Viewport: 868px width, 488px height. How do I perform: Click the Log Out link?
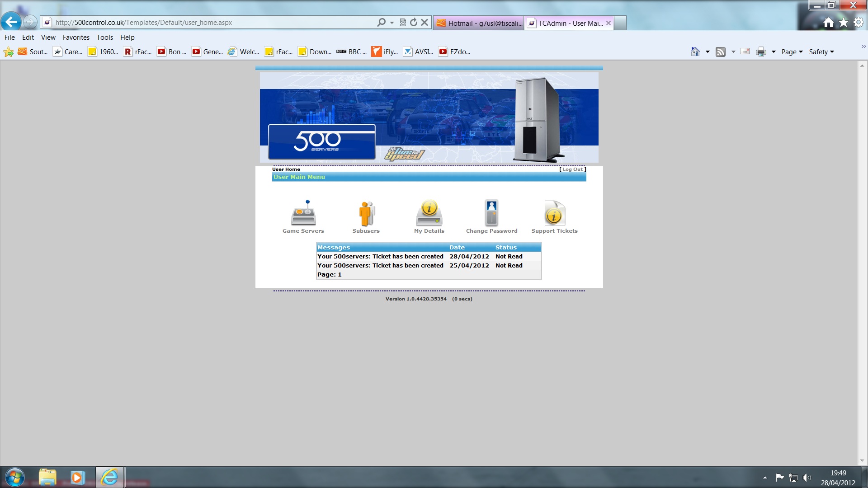[572, 169]
